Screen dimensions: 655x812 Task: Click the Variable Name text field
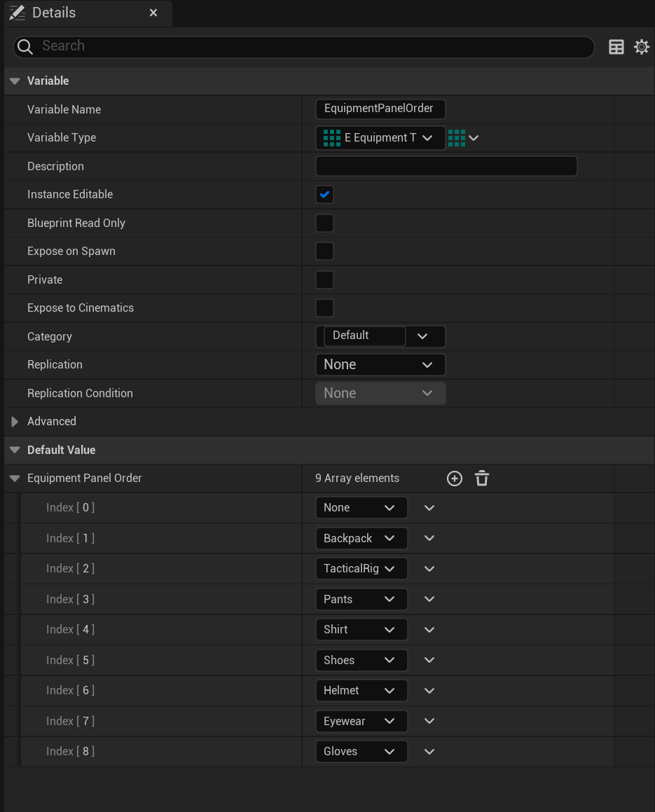[380, 109]
